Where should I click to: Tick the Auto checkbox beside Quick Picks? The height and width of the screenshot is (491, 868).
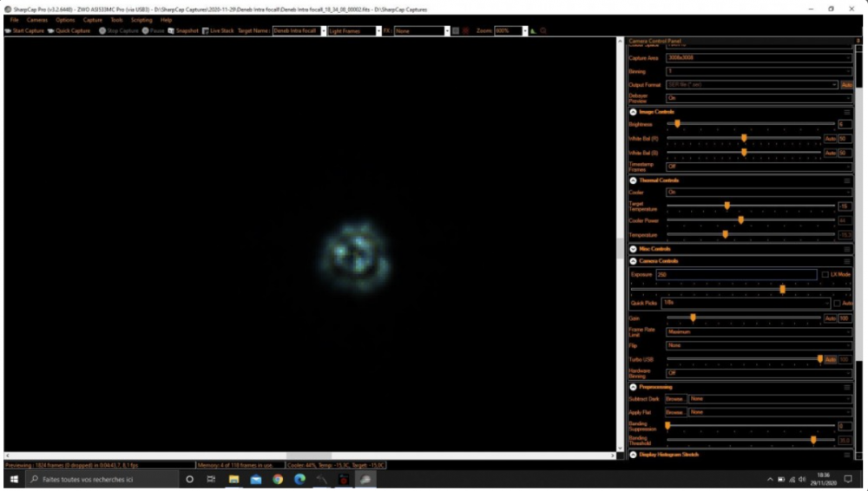point(837,303)
